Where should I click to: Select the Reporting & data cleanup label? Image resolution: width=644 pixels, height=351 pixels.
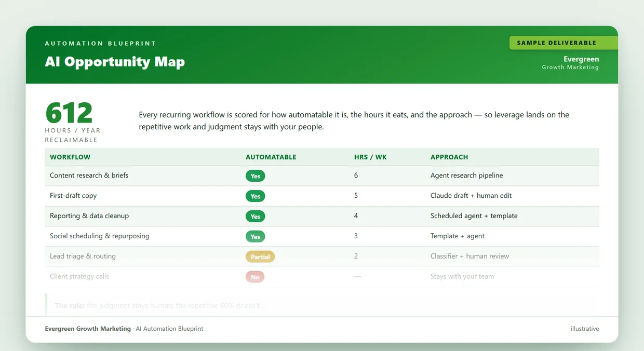coord(89,216)
